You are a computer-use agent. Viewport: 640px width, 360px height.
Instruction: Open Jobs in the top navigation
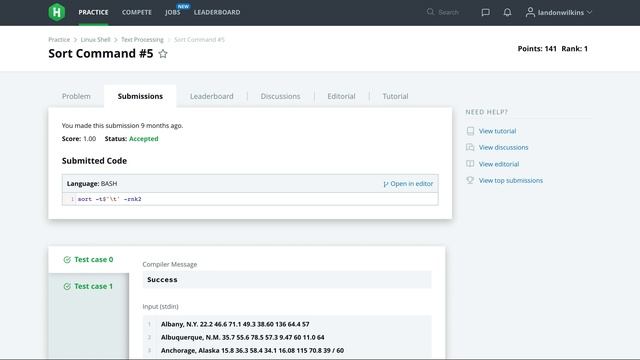(x=173, y=12)
